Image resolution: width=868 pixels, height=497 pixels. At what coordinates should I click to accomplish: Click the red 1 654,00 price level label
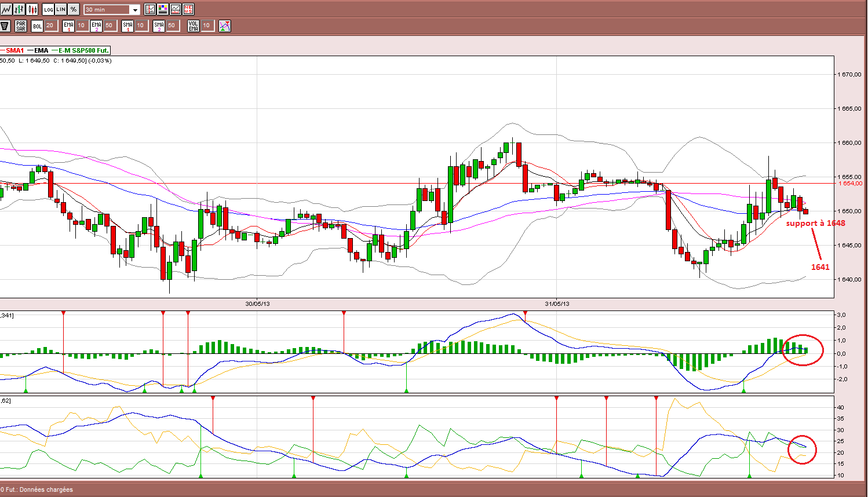(851, 183)
